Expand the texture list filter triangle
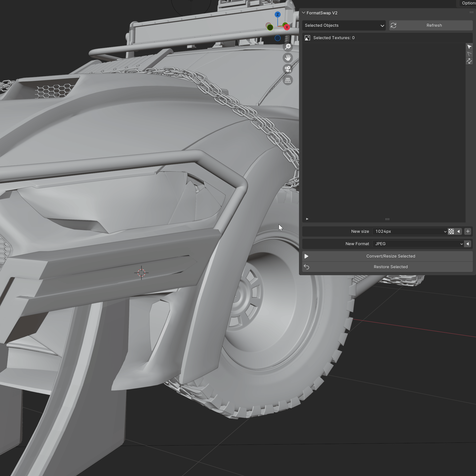476x476 pixels. [307, 219]
